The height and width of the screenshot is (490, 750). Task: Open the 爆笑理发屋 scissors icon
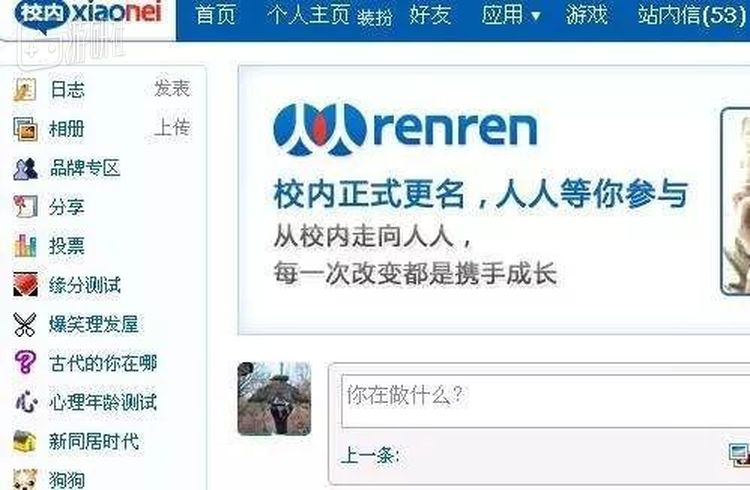click(x=25, y=324)
